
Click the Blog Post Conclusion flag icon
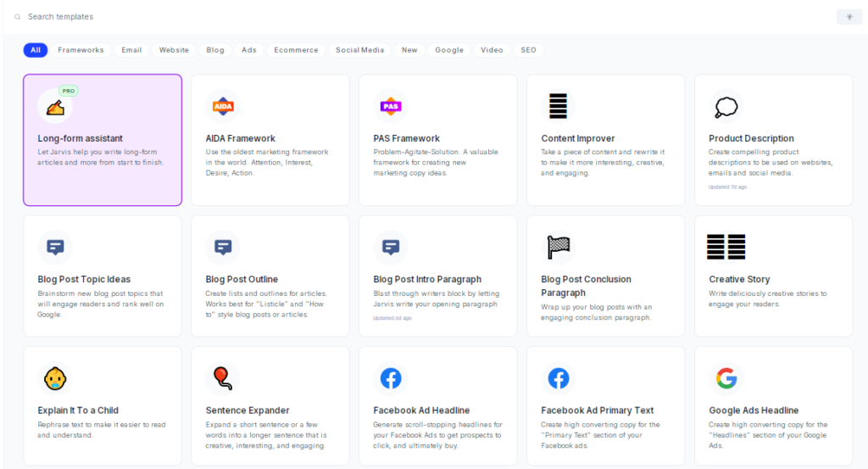[558, 248]
